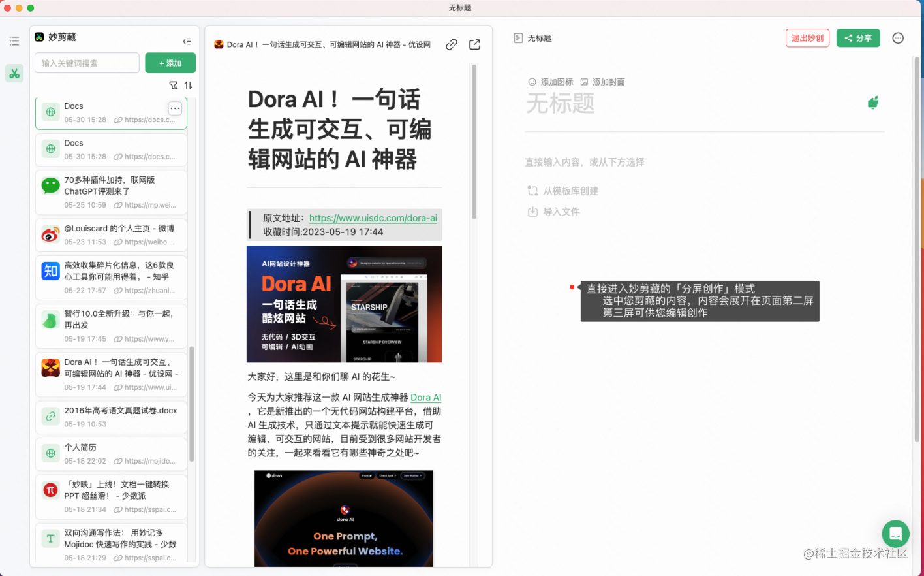Toggle sort order of clip list
The width and height of the screenshot is (924, 576).
click(x=188, y=86)
